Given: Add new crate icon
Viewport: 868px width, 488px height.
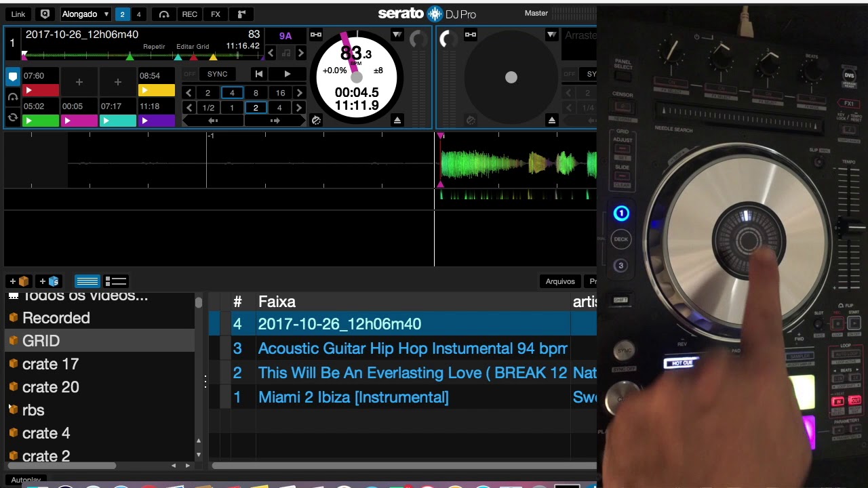Looking at the screenshot, I should click(18, 281).
